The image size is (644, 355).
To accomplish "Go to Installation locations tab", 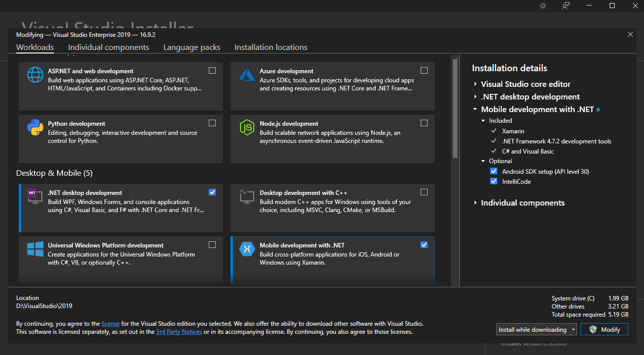I will (x=271, y=47).
